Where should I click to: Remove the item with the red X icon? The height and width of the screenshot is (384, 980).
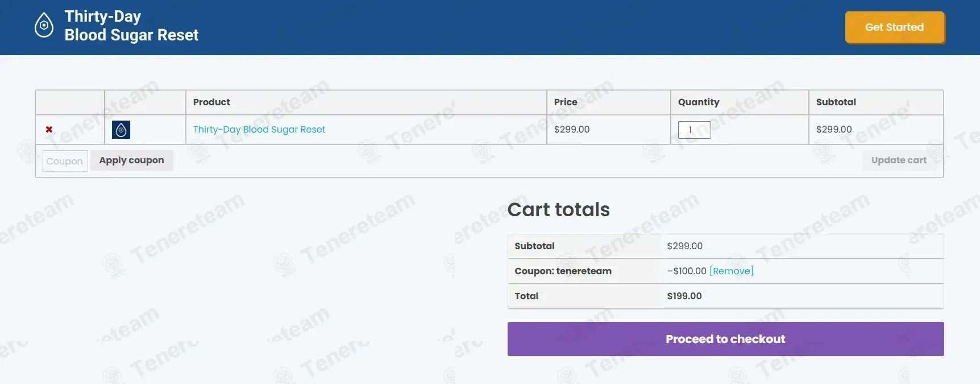click(x=49, y=130)
